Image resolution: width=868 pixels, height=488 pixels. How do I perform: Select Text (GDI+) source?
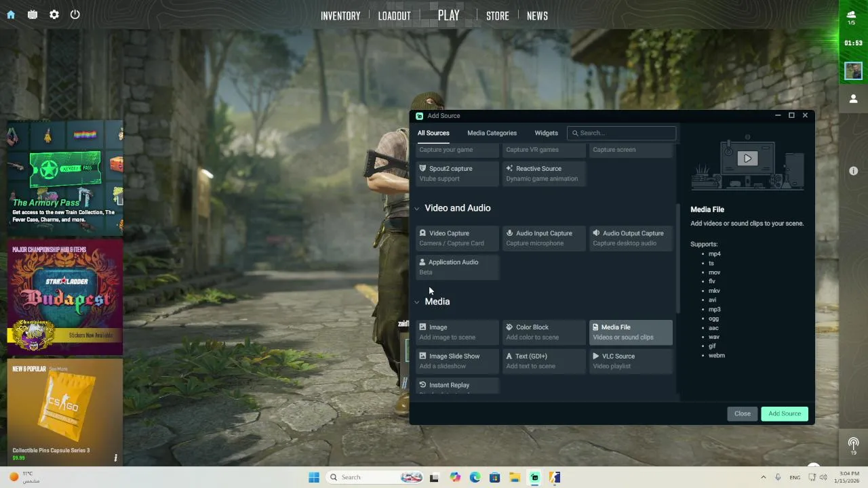[x=544, y=361]
